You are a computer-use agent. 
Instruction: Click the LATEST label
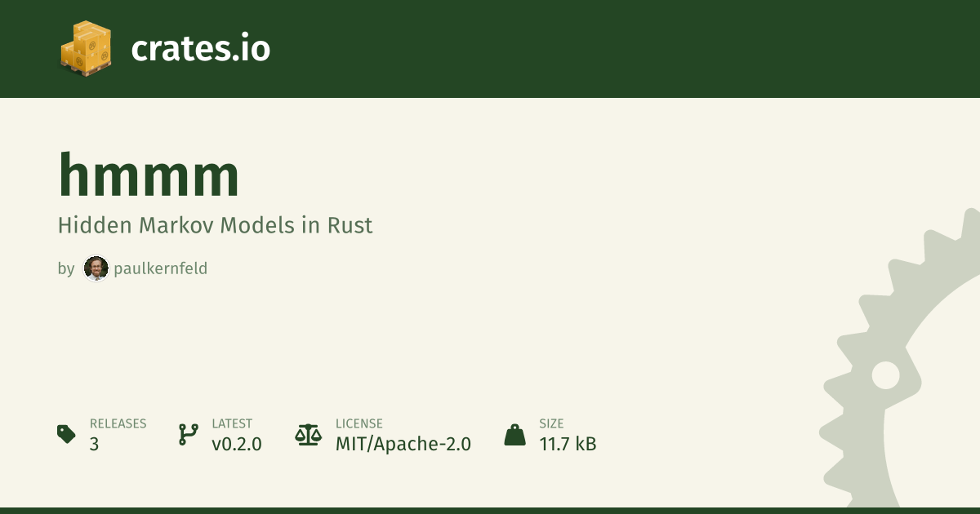[232, 423]
